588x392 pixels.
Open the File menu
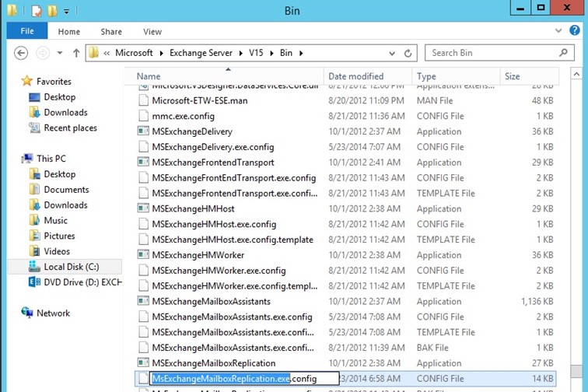[x=27, y=31]
